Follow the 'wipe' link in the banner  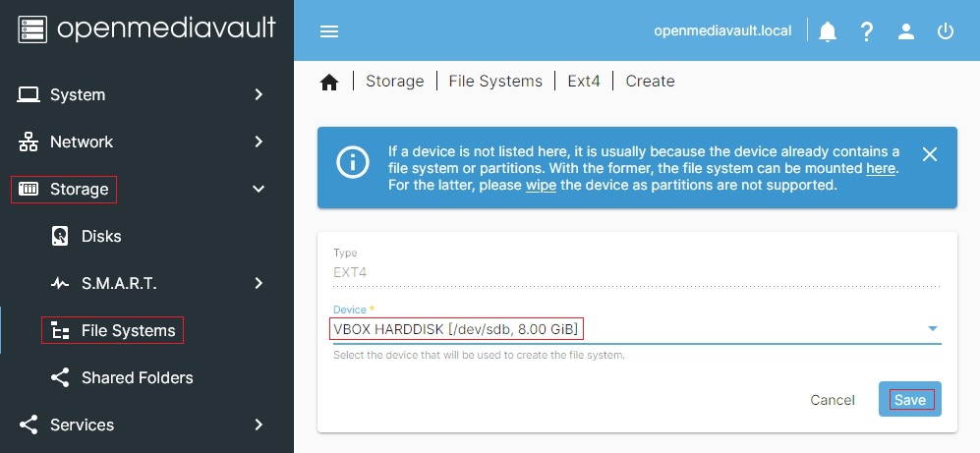click(540, 185)
